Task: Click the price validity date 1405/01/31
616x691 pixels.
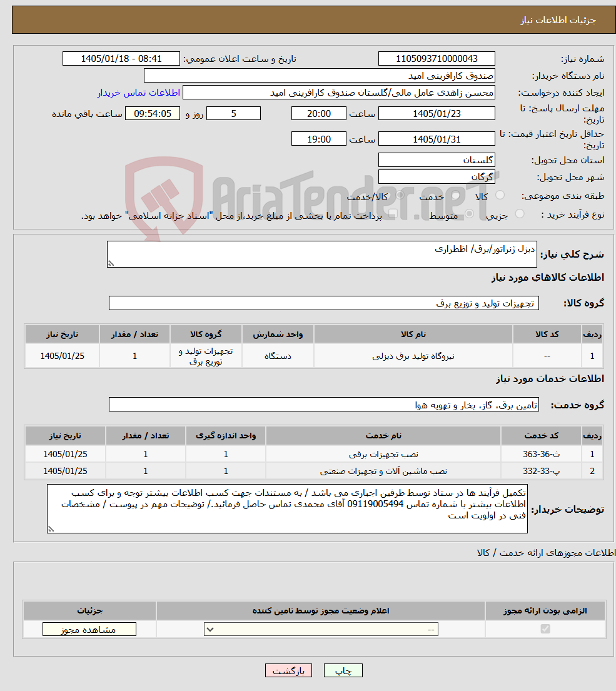Action: click(x=437, y=139)
